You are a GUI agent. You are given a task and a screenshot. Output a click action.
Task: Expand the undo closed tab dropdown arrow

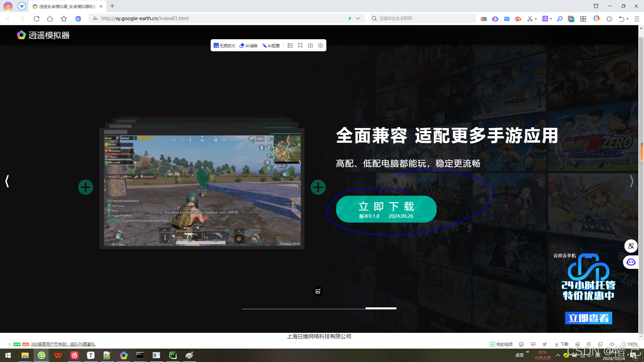click(x=627, y=19)
